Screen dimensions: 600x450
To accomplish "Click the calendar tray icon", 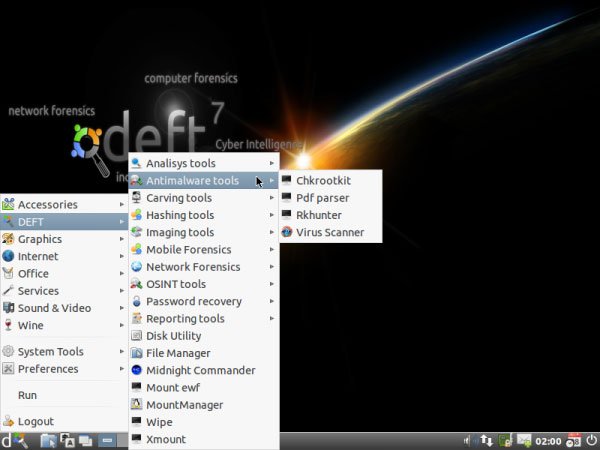I will click(x=573, y=441).
